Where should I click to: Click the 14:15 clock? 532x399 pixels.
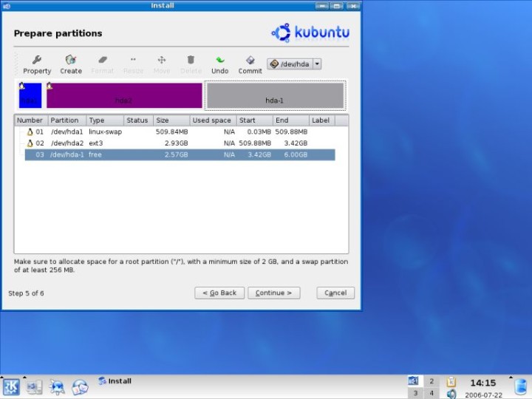click(482, 383)
